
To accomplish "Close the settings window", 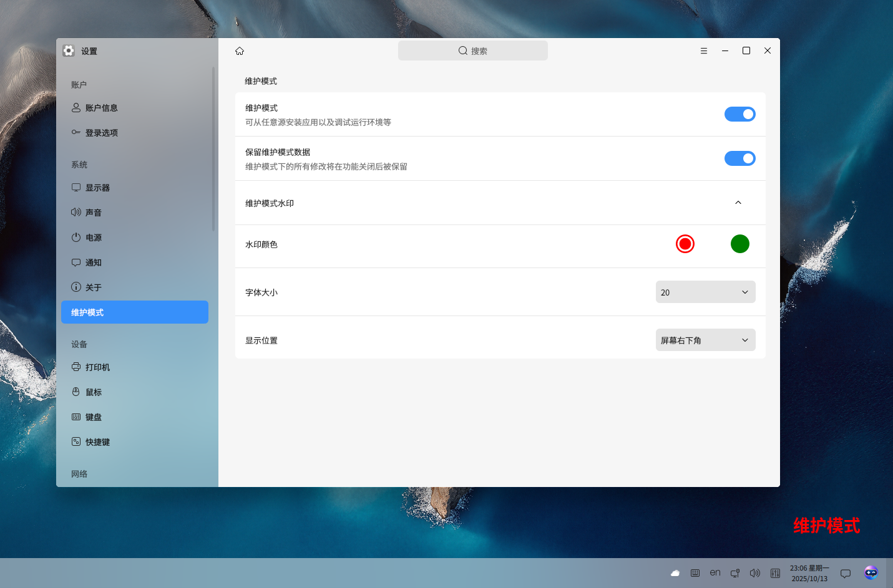I will pos(768,51).
